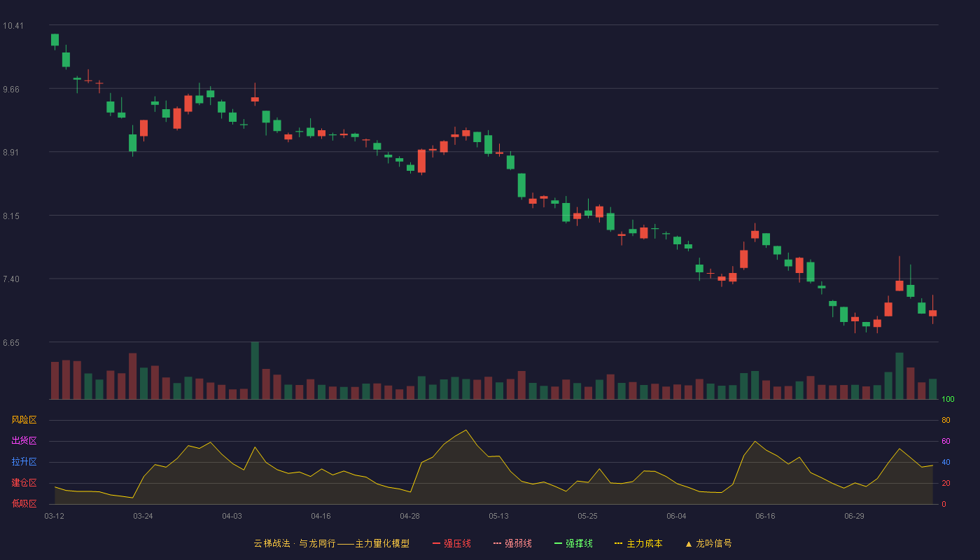980x560 pixels.
Task: Click the 03-12 date label
Action: 54,516
